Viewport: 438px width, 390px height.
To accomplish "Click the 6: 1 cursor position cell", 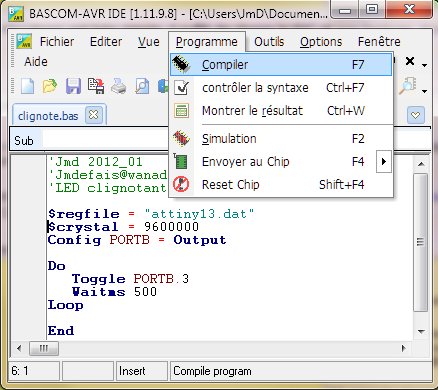I will 34,371.
